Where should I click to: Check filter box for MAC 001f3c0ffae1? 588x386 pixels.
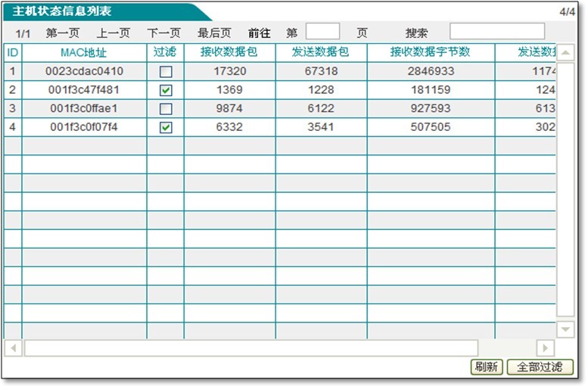[166, 109]
